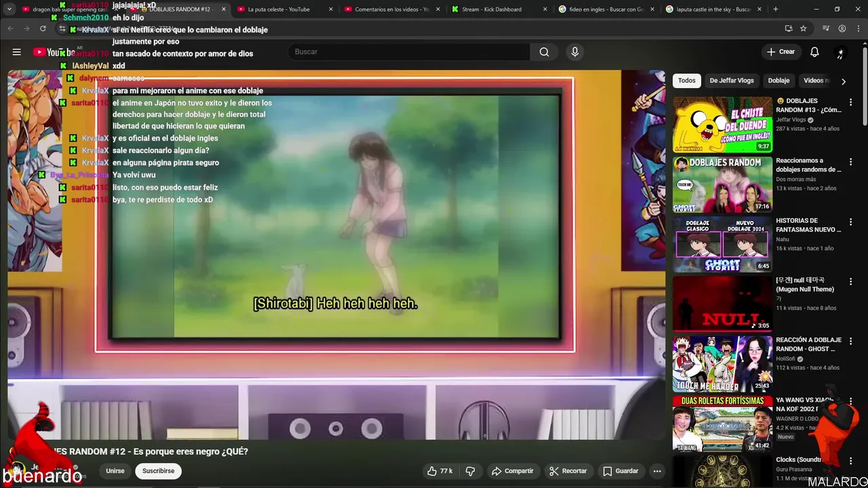The width and height of the screenshot is (868, 488).
Task: Dislike the video with thumbs down
Action: pyautogui.click(x=470, y=471)
